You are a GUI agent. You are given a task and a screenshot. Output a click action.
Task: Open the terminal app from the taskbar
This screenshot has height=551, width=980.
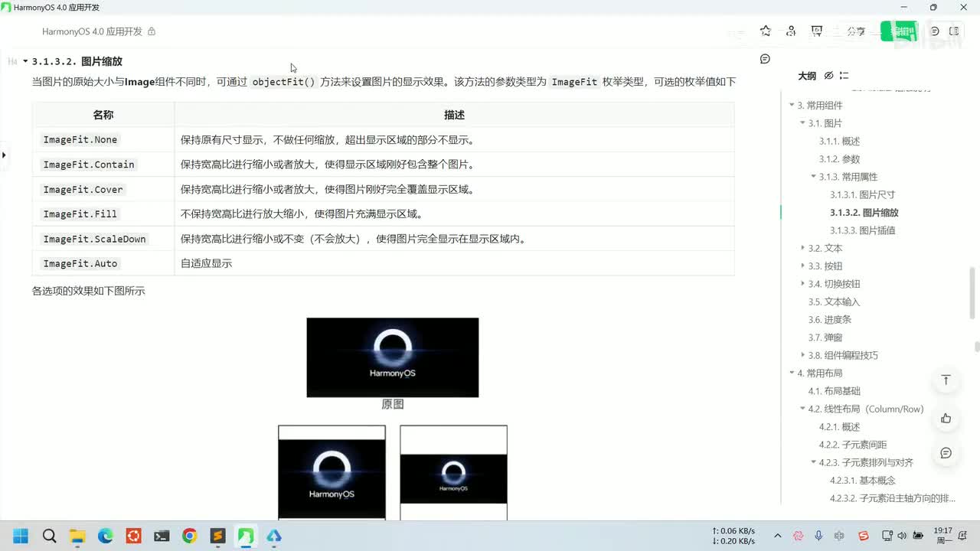[x=162, y=536]
